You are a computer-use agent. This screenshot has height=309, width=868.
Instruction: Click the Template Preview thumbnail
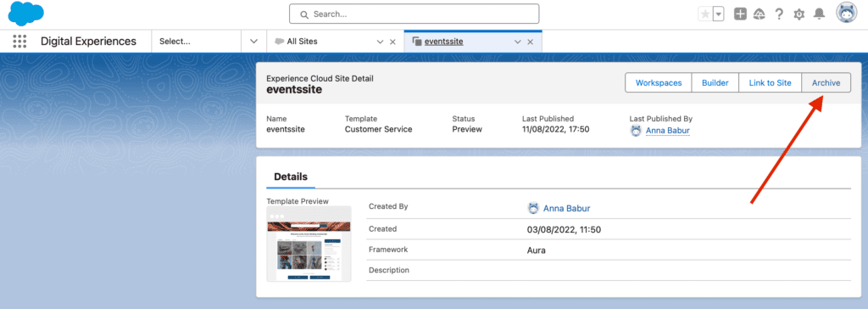point(309,244)
